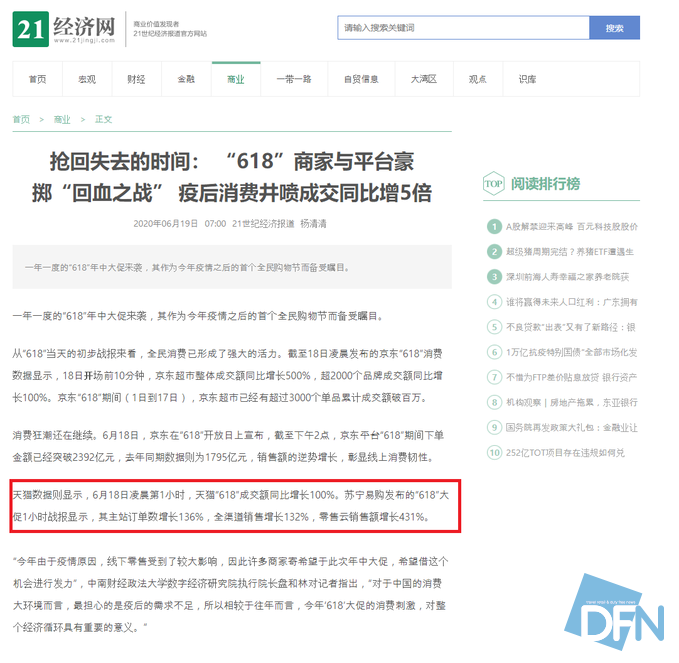Click the search keyword input field

[x=463, y=28]
